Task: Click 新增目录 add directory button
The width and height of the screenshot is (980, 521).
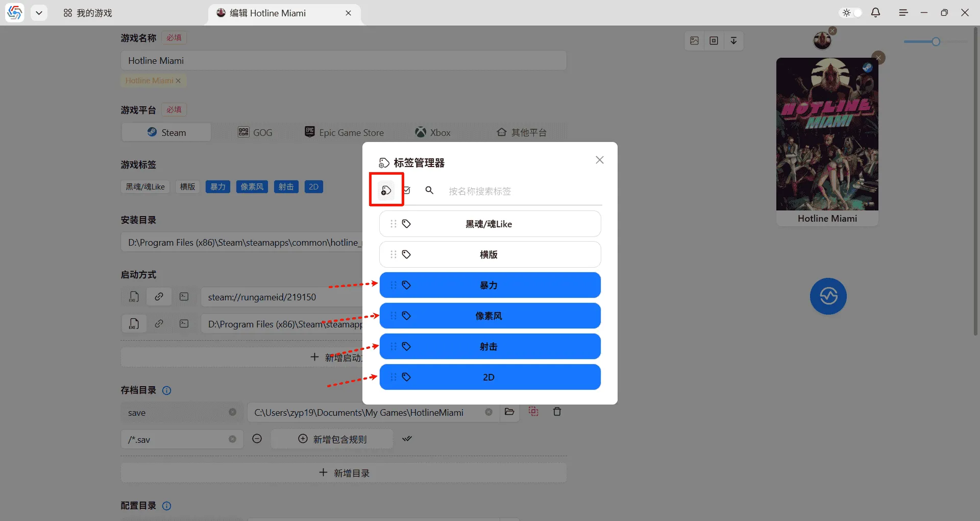Action: (344, 473)
